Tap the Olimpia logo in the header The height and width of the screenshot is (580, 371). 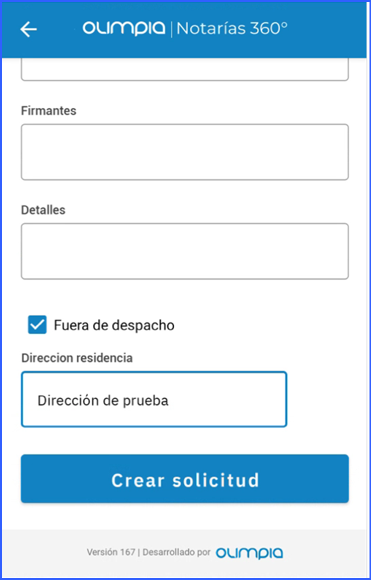(124, 28)
